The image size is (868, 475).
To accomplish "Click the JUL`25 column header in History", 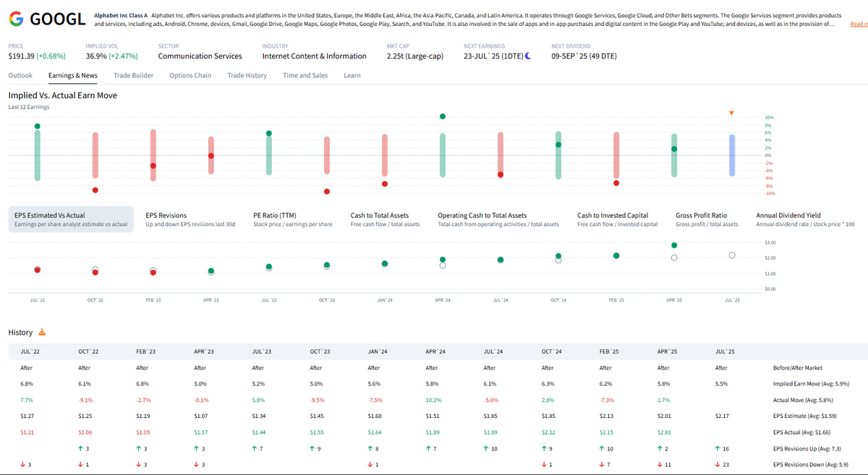I will coord(724,351).
